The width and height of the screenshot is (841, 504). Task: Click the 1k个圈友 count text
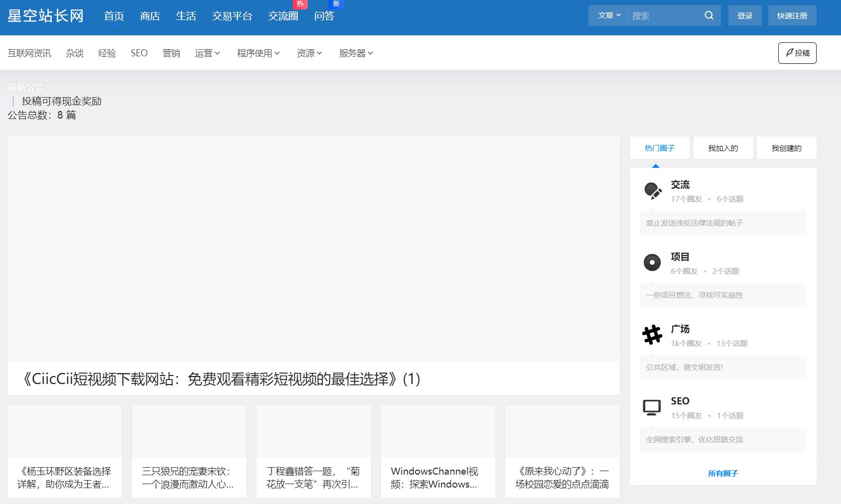686,344
